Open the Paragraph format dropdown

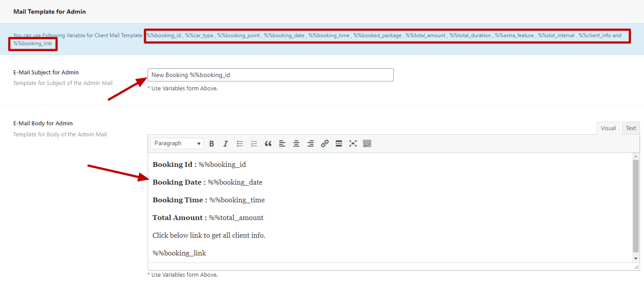pos(177,143)
